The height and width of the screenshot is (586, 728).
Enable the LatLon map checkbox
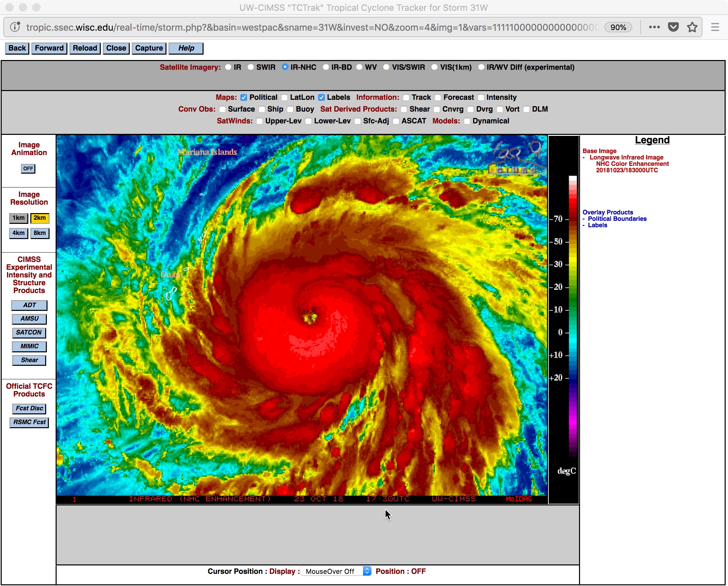point(284,97)
